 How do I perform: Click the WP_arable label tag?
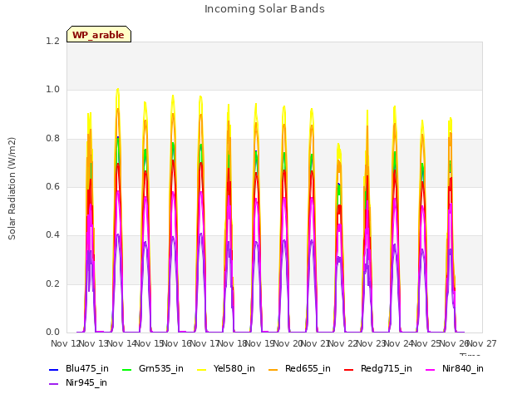99,34
